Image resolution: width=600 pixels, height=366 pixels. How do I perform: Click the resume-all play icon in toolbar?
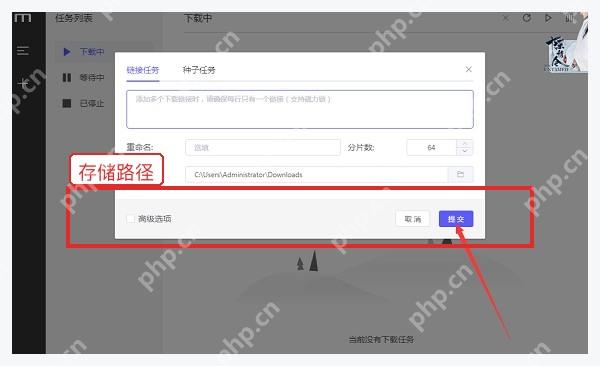pos(548,18)
